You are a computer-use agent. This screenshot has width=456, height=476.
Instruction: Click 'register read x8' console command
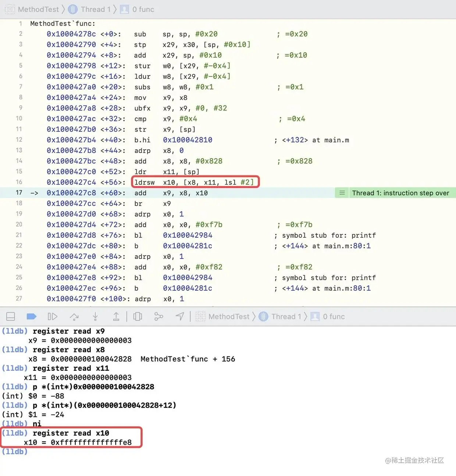coord(69,350)
